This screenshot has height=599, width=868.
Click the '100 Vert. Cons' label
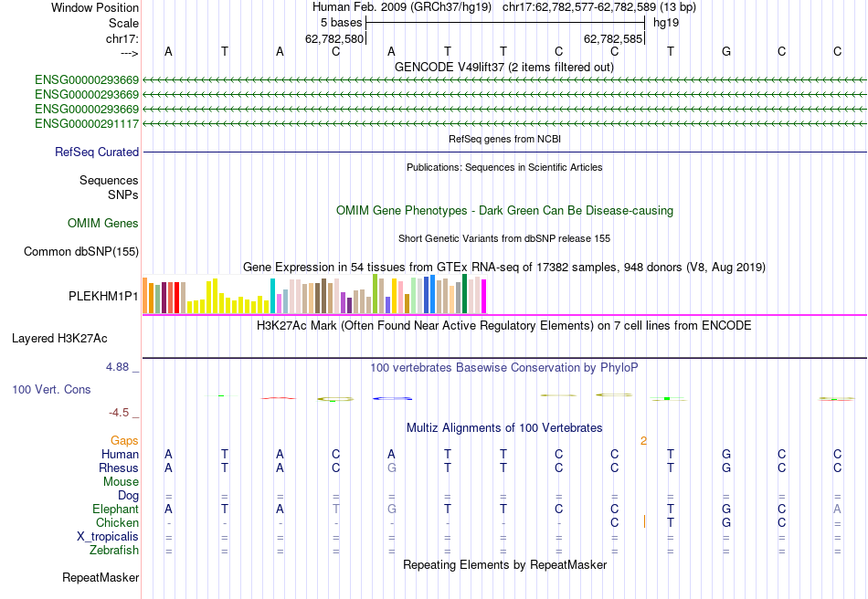point(51,389)
